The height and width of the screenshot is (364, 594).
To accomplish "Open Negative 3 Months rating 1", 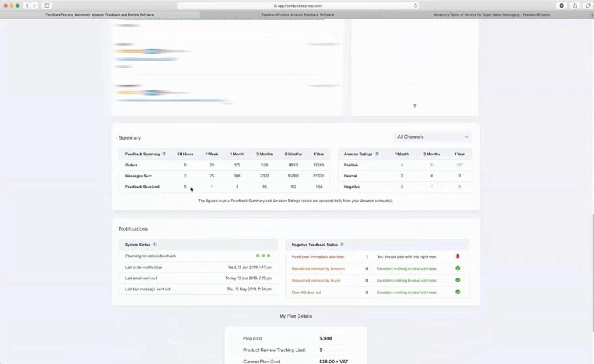I will tap(432, 187).
